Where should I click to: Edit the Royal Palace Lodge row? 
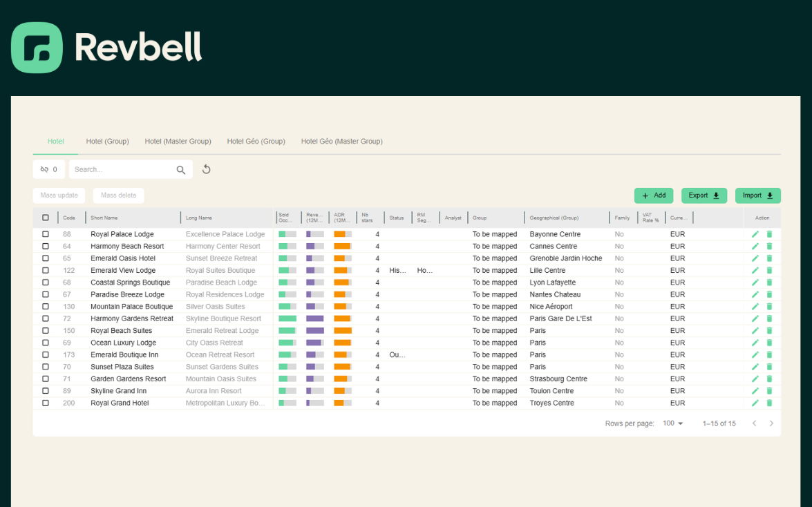tap(755, 234)
